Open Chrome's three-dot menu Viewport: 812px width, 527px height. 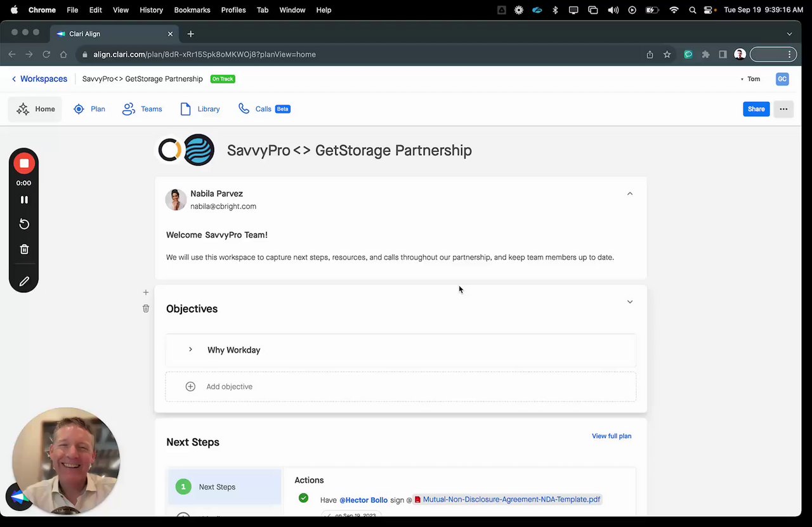(790, 55)
